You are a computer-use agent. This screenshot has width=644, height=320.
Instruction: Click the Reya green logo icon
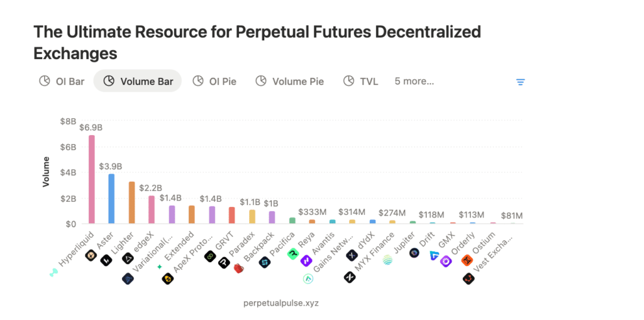293,254
